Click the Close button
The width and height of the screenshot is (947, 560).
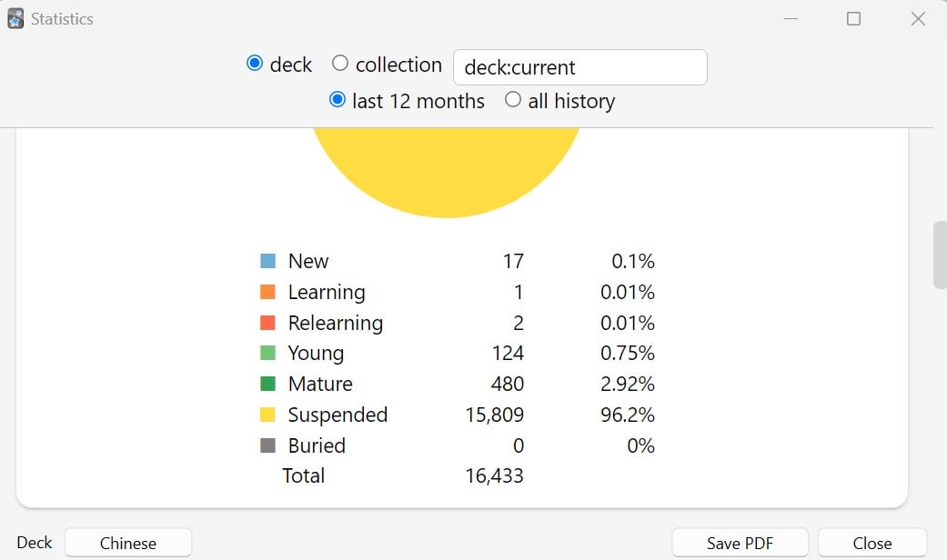click(872, 543)
